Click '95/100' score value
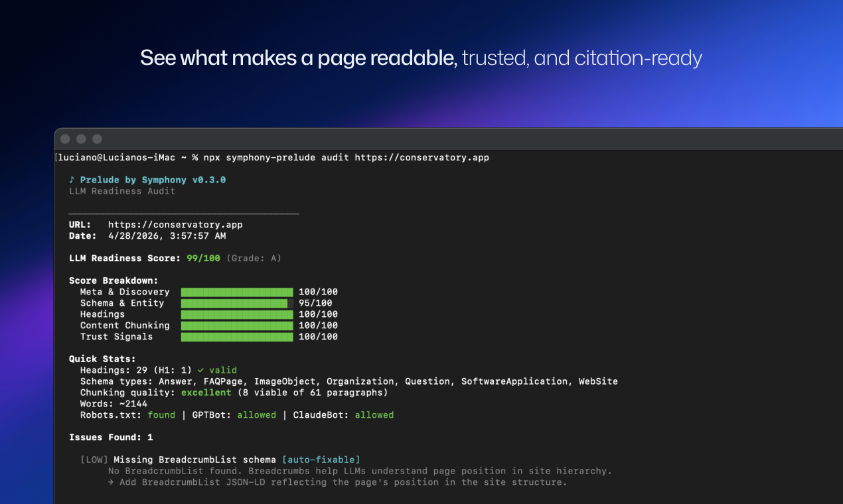The width and height of the screenshot is (843, 504). [315, 303]
